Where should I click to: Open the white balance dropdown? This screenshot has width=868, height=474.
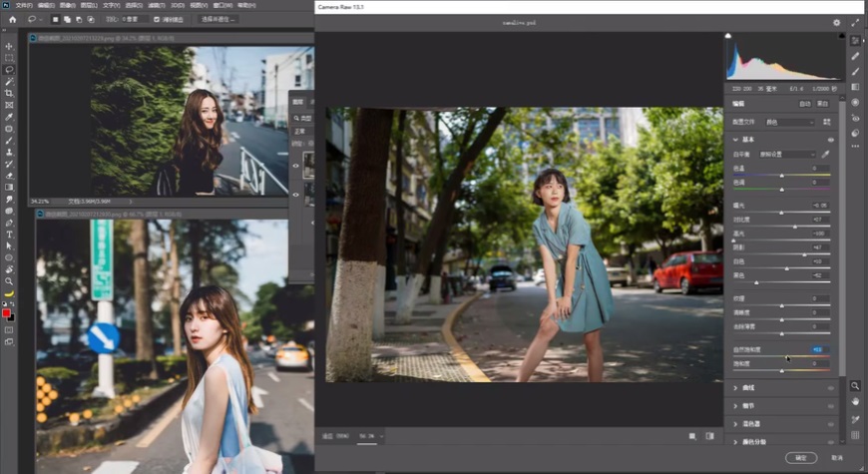click(x=785, y=155)
